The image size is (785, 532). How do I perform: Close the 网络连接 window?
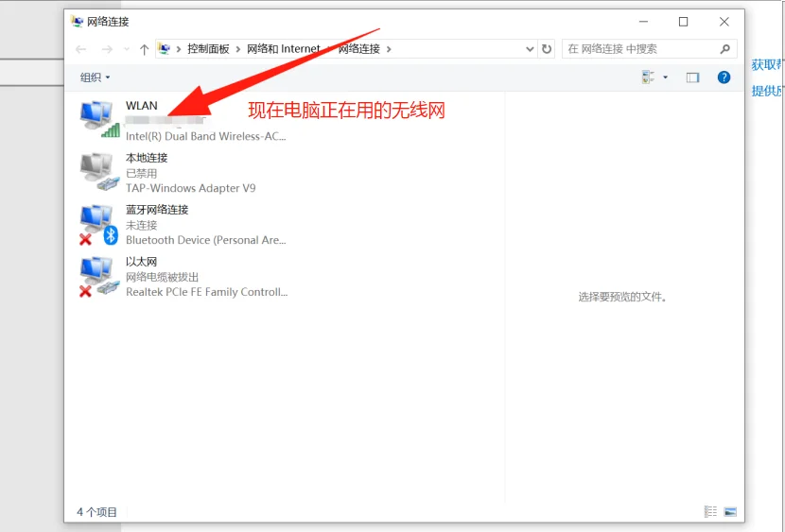point(724,22)
